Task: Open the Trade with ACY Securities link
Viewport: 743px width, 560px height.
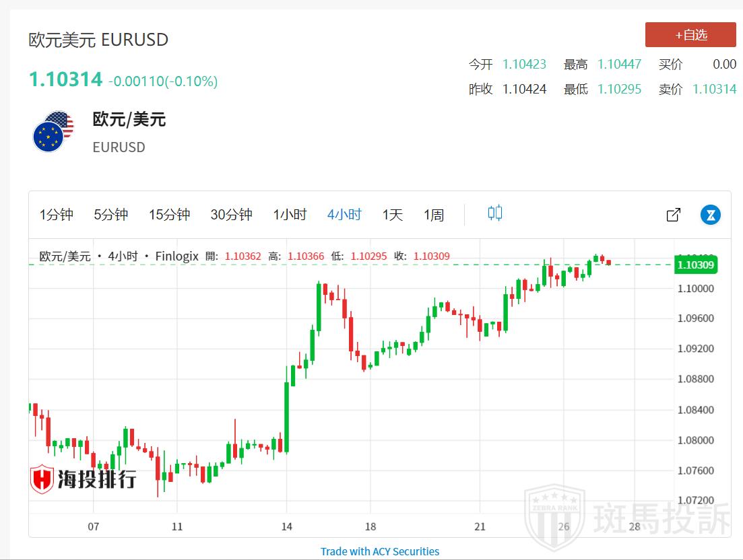Action: point(380,551)
